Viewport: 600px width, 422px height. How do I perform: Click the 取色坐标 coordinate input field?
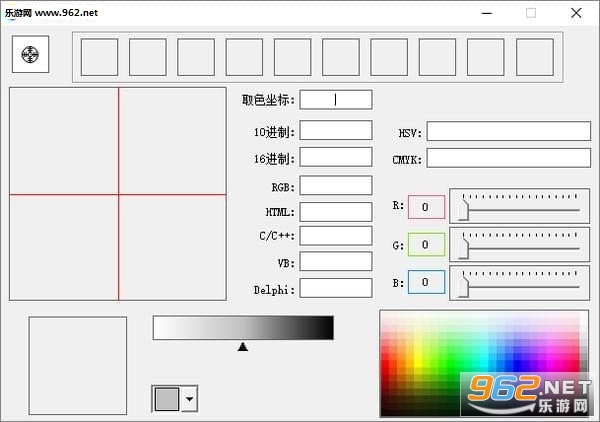coord(336,100)
